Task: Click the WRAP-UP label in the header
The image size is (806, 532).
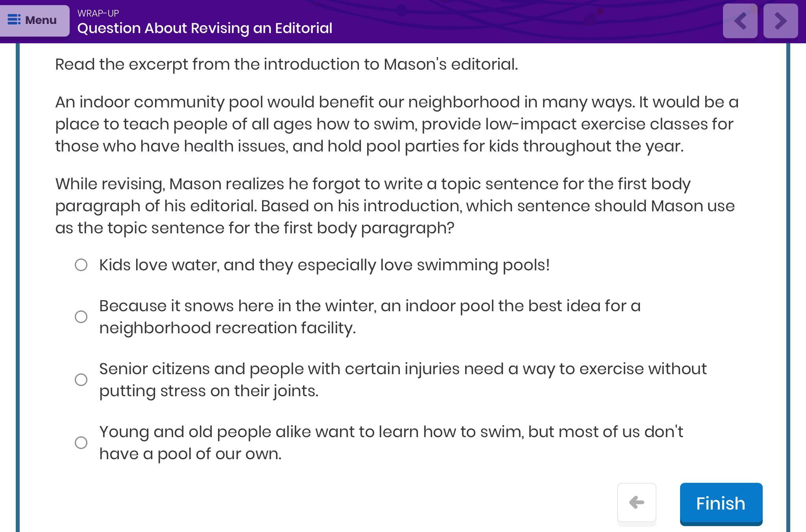Action: pyautogui.click(x=98, y=13)
